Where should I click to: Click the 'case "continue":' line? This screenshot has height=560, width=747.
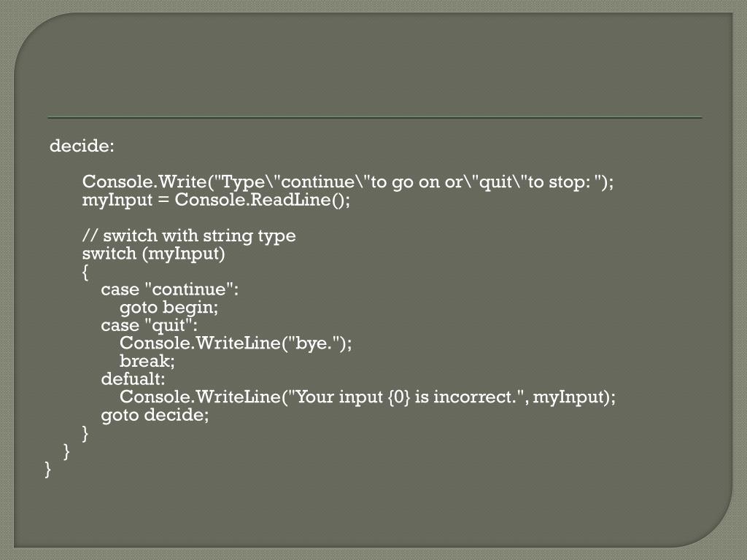169,289
